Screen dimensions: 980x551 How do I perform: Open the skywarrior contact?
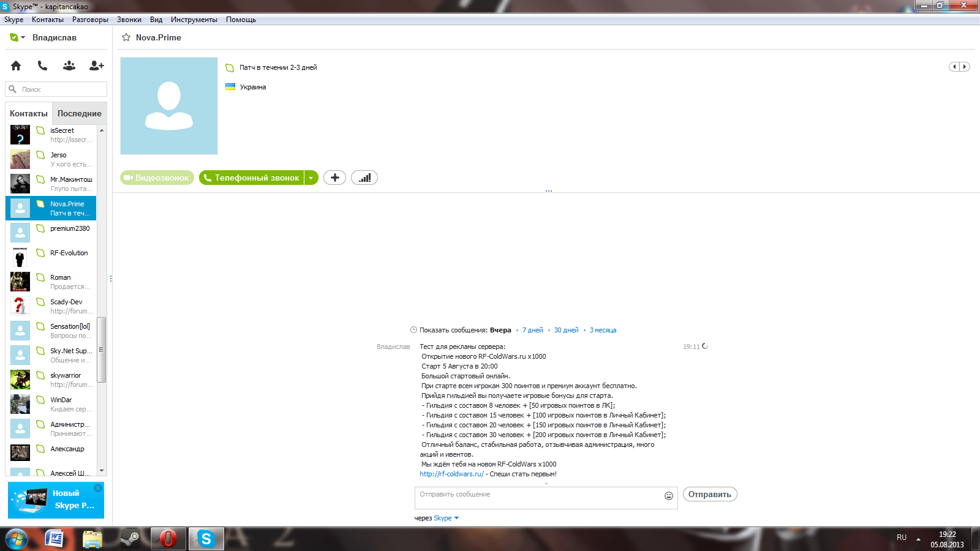click(x=51, y=380)
